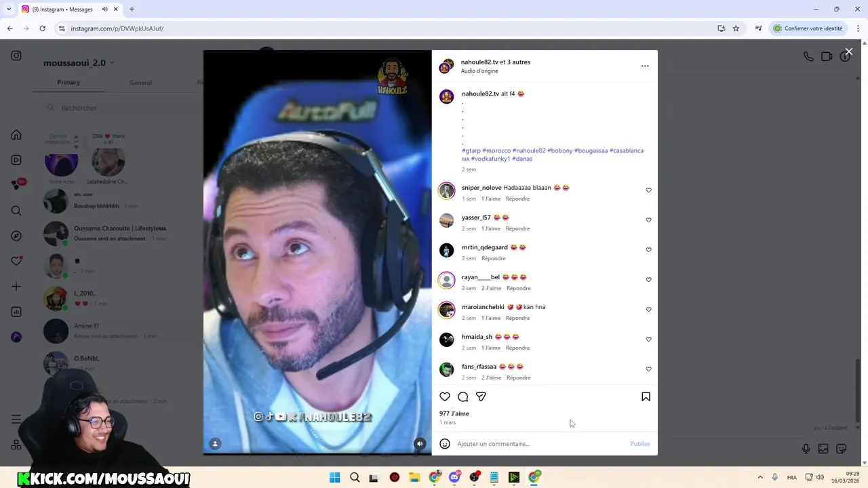Open profile avatar in the left sidebar

(16, 337)
